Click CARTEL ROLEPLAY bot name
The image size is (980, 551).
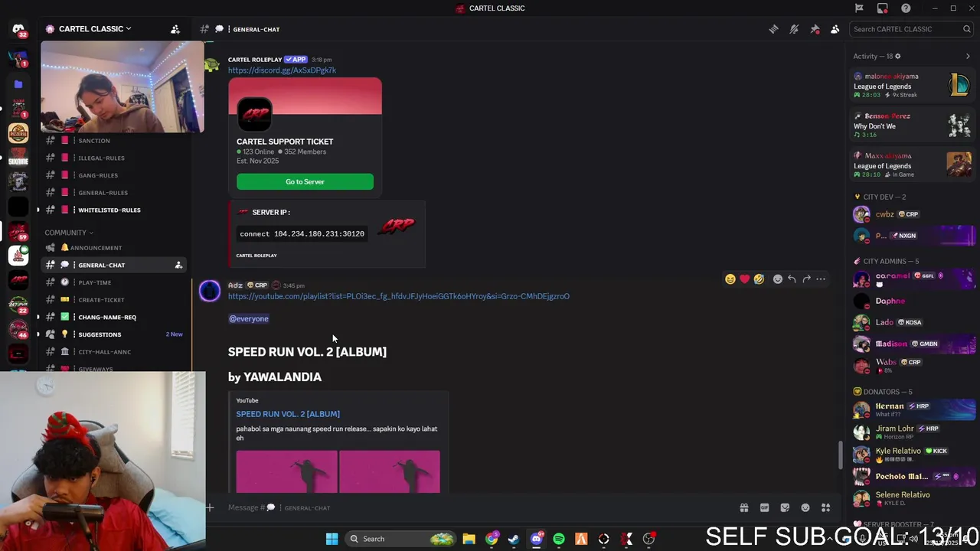[255, 60]
